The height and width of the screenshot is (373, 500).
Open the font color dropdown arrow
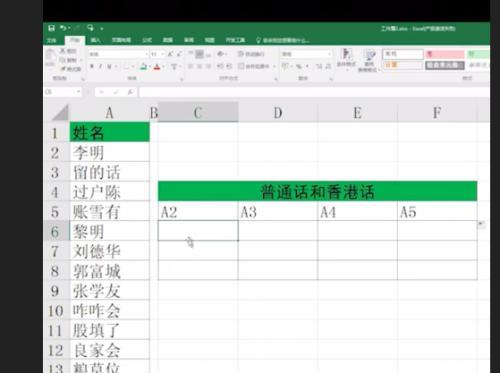[x=163, y=67]
